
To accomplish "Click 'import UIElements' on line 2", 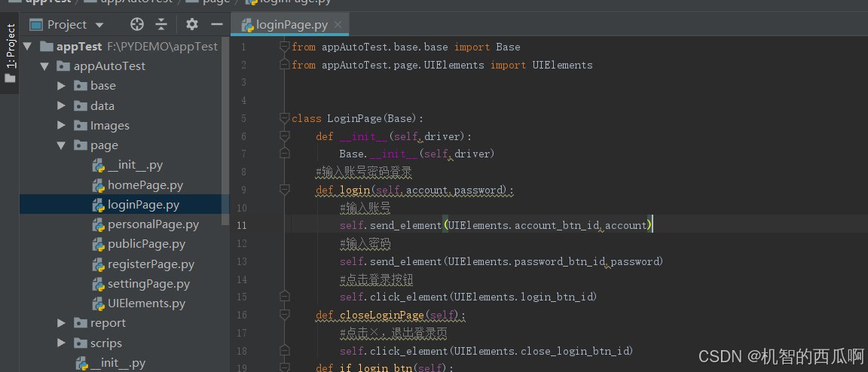I will (x=542, y=65).
